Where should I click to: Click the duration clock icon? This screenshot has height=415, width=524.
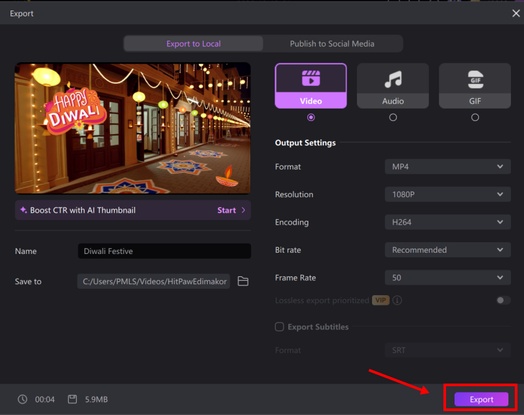pyautogui.click(x=22, y=399)
